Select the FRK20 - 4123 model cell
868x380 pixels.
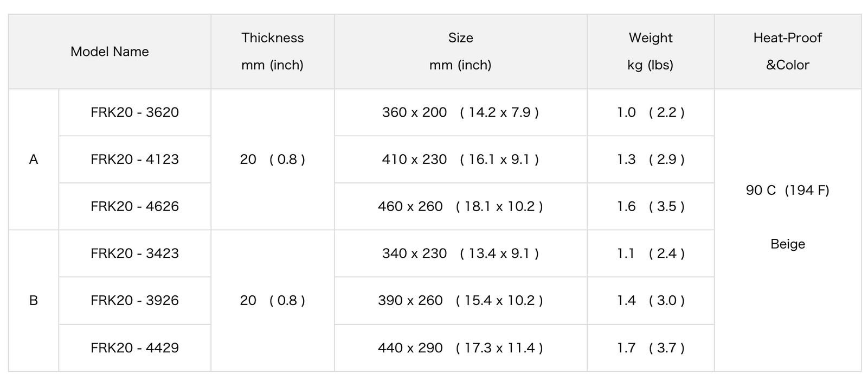tap(134, 159)
